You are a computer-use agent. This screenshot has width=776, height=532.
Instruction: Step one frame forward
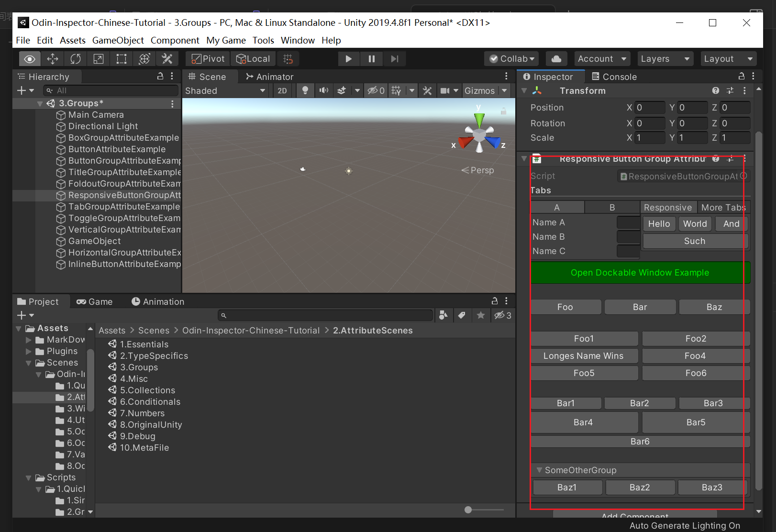[x=395, y=59]
